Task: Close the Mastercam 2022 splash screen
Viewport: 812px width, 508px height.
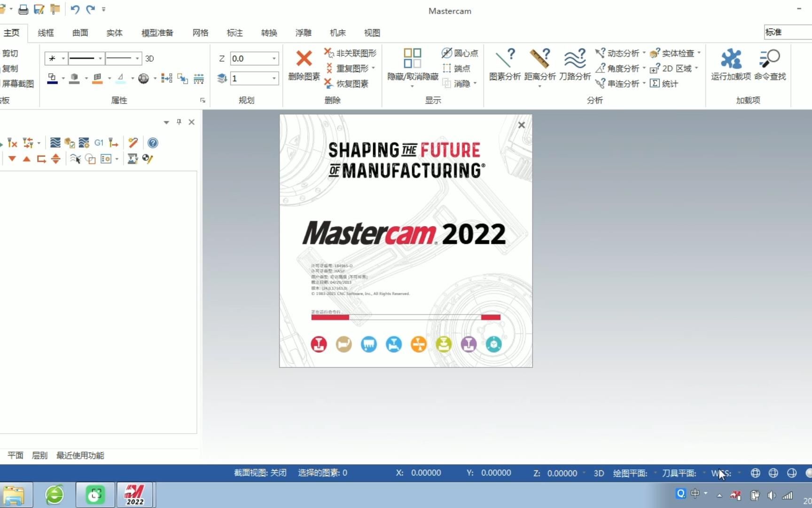Action: click(x=521, y=125)
